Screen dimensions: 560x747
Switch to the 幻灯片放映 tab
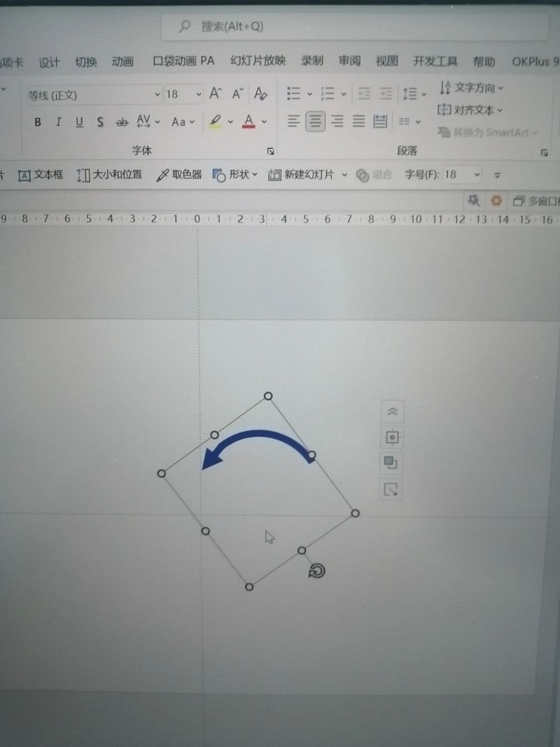[x=258, y=61]
